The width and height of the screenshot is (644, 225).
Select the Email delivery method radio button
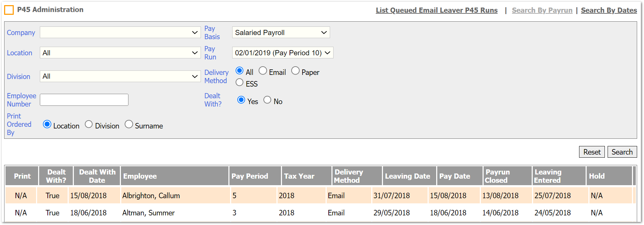pos(263,71)
